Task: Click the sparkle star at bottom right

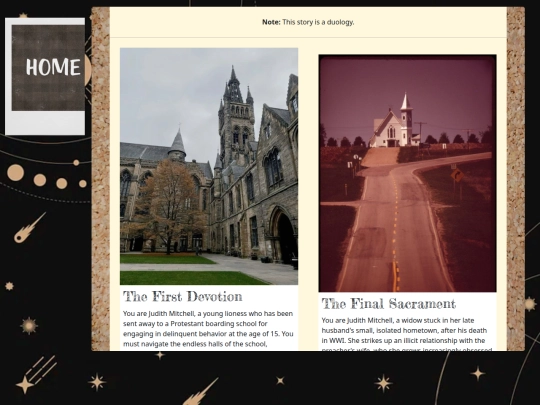Action: click(x=478, y=373)
